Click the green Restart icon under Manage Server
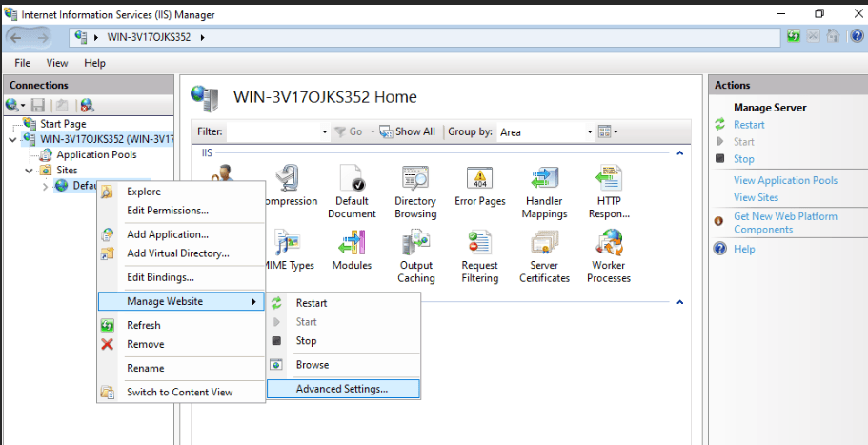 (719, 125)
